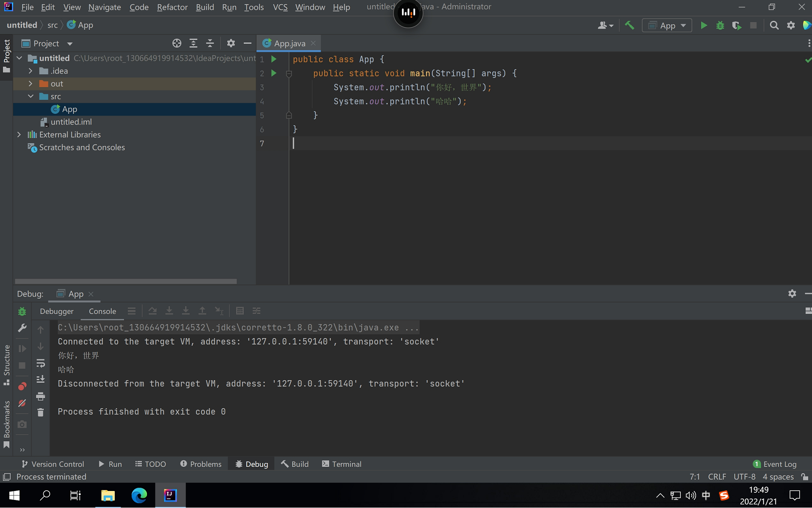The width and height of the screenshot is (812, 508).
Task: Collapse all in Project panel
Action: (x=210, y=43)
